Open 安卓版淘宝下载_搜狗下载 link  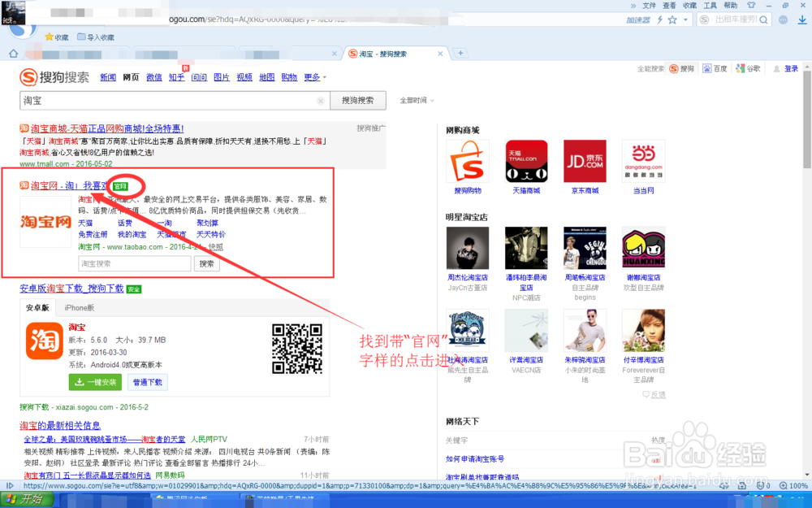(72, 289)
